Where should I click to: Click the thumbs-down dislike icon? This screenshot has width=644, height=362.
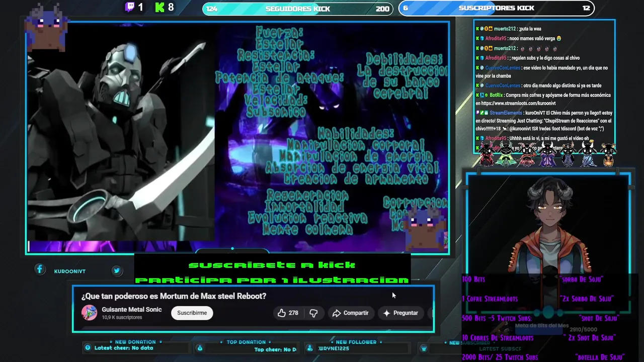tap(313, 313)
